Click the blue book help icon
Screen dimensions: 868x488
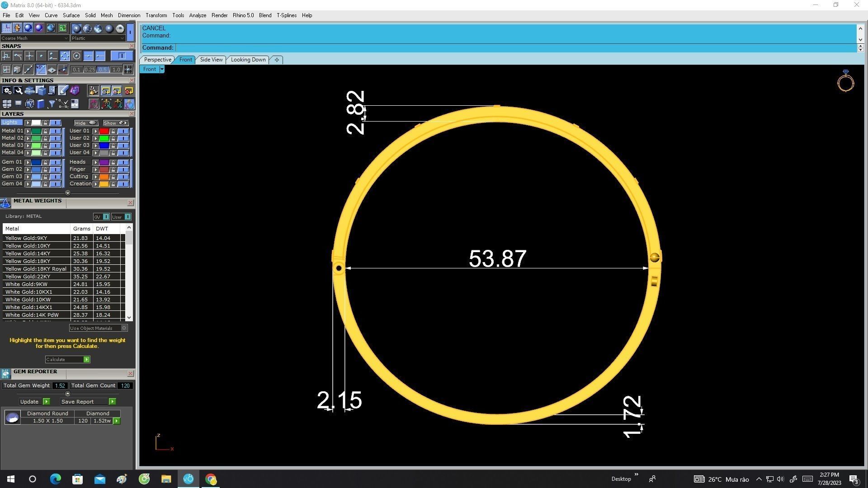click(x=41, y=104)
